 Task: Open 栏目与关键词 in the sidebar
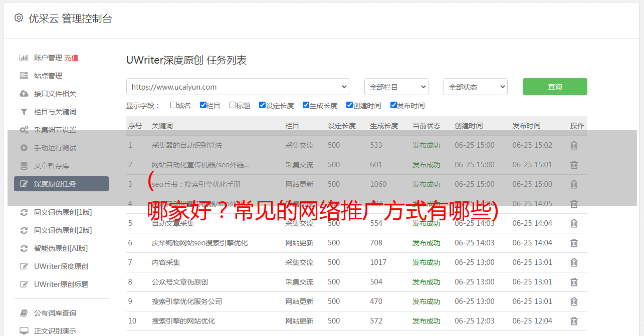pos(55,112)
